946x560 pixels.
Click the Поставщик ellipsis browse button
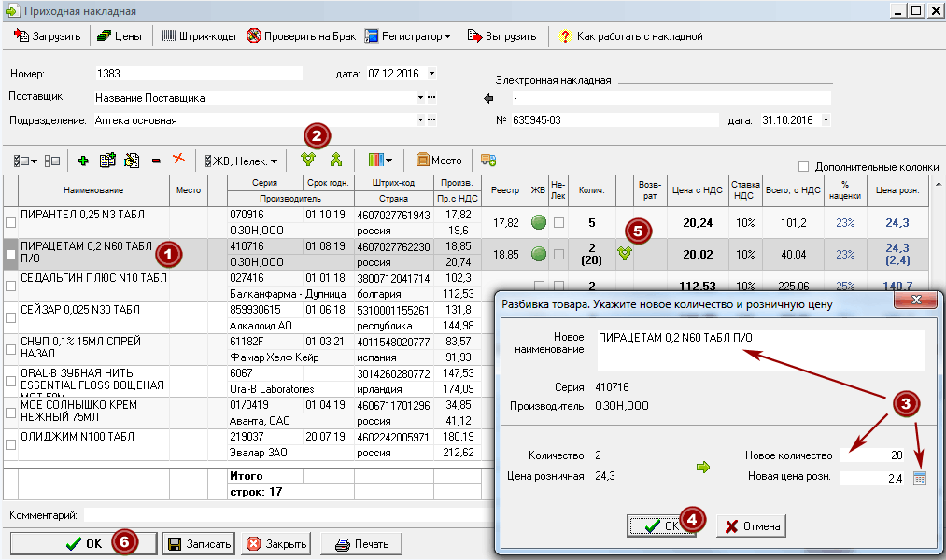(431, 98)
